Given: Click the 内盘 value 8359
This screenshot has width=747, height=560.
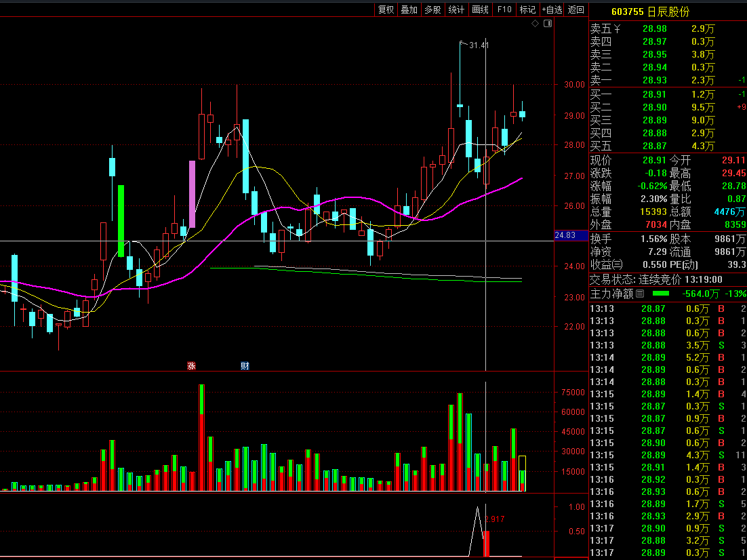Looking at the screenshot, I should point(735,224).
